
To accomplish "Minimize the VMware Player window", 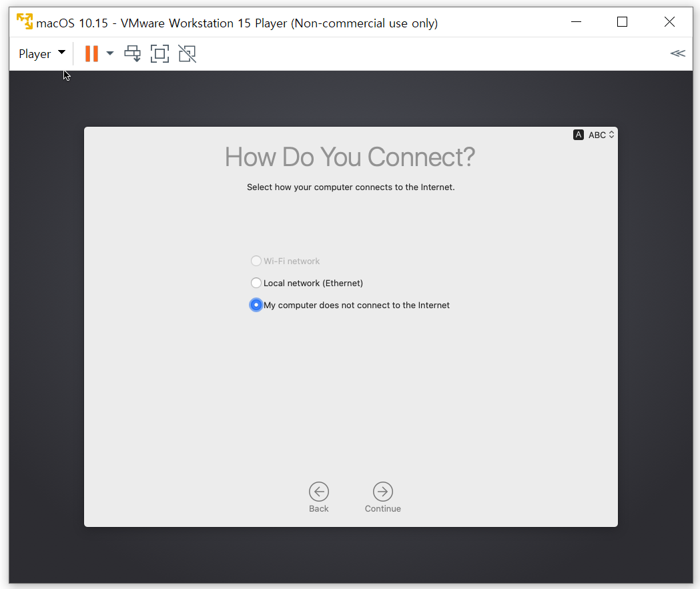I will 575,22.
